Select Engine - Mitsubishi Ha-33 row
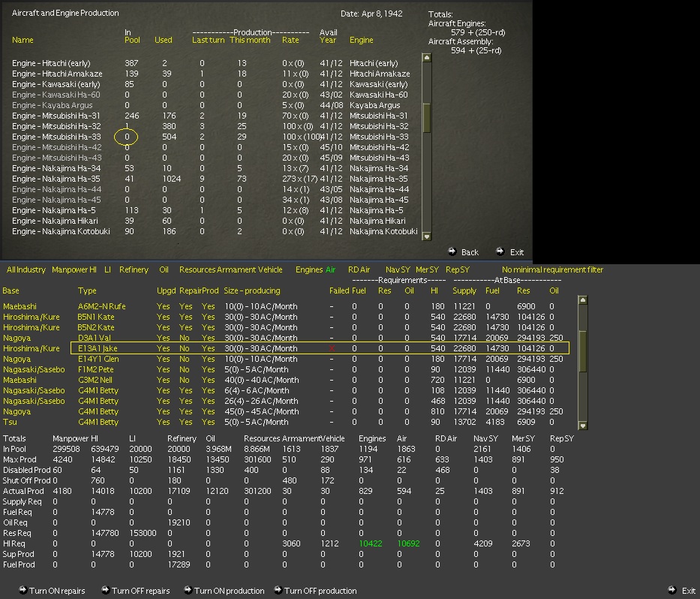This screenshot has height=599, width=700. 215,137
